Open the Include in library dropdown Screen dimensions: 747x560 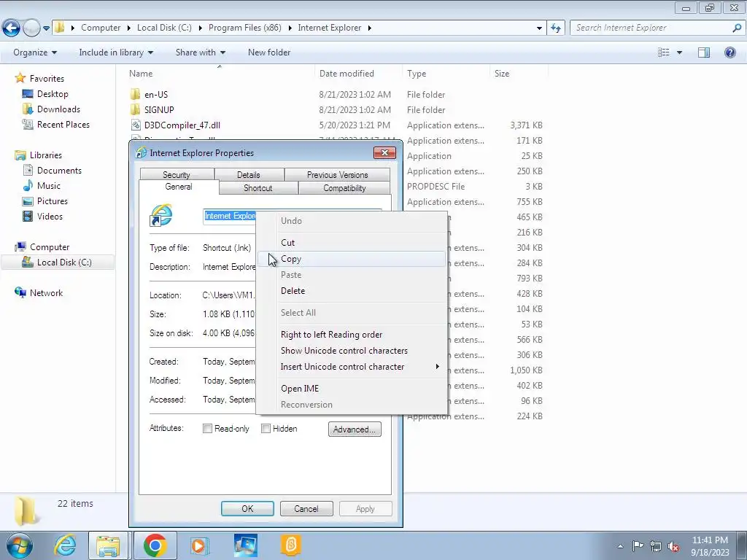[116, 52]
